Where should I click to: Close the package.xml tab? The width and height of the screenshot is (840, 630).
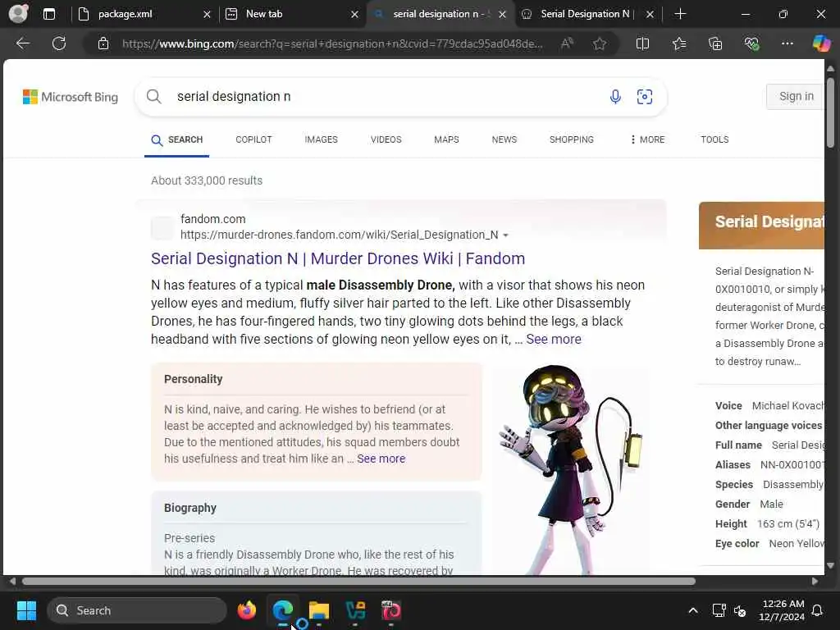point(207,15)
